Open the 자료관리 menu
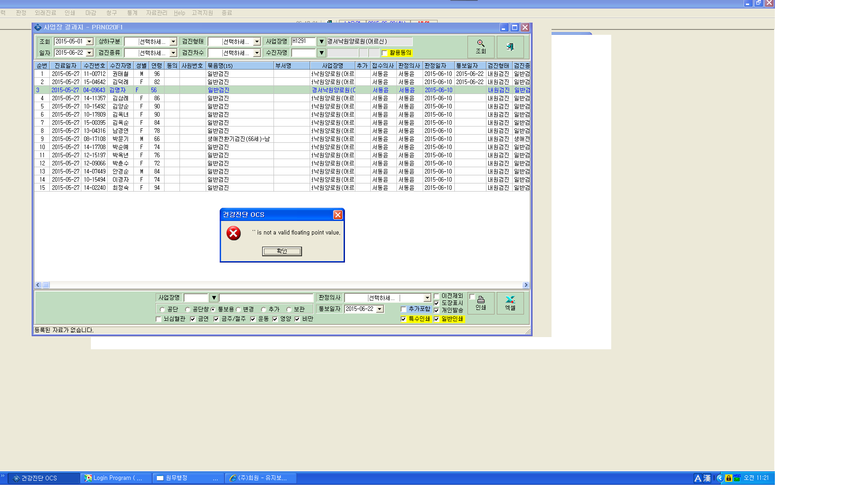 (x=156, y=13)
